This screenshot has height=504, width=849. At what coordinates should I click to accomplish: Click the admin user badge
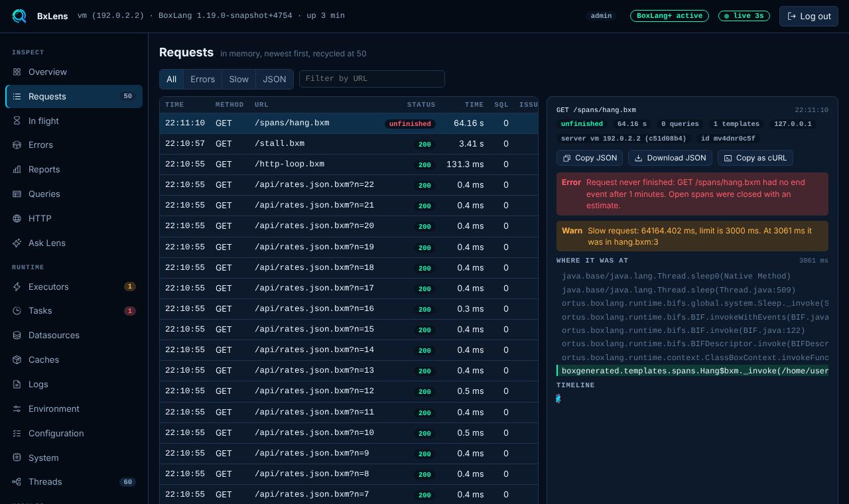(602, 16)
